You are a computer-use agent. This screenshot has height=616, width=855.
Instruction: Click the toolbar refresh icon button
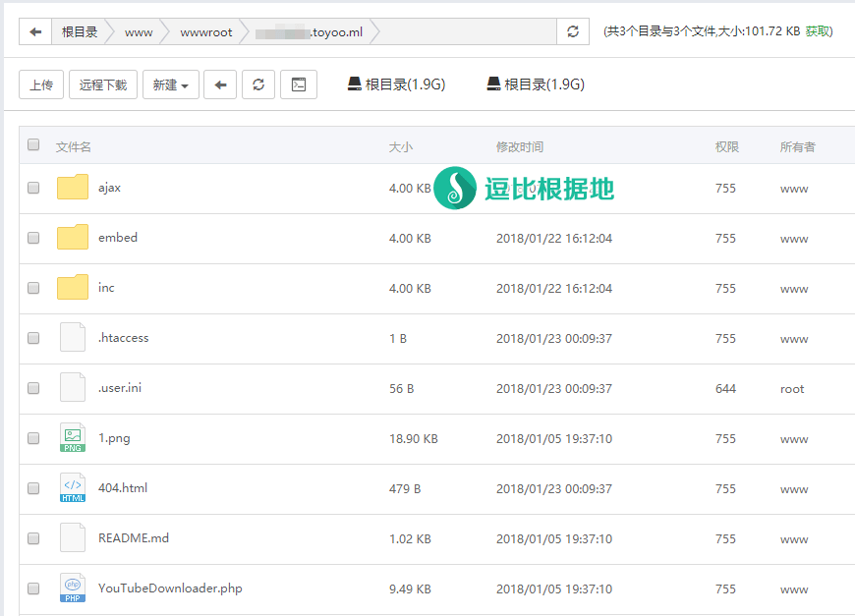[x=257, y=85]
